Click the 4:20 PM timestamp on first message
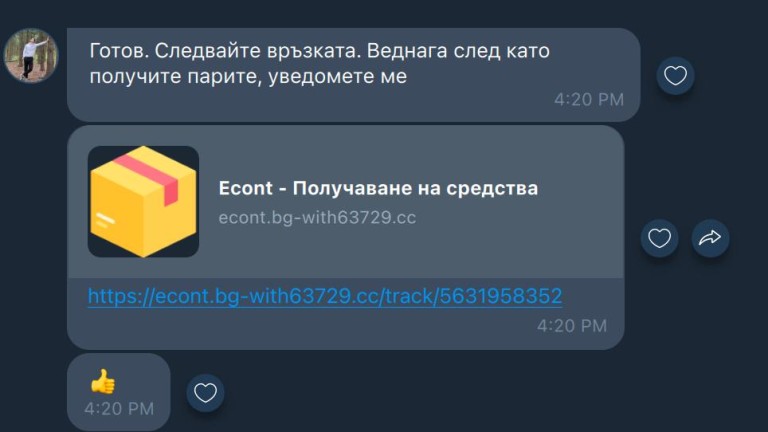Screen dimensions: 768x432 tap(589, 99)
